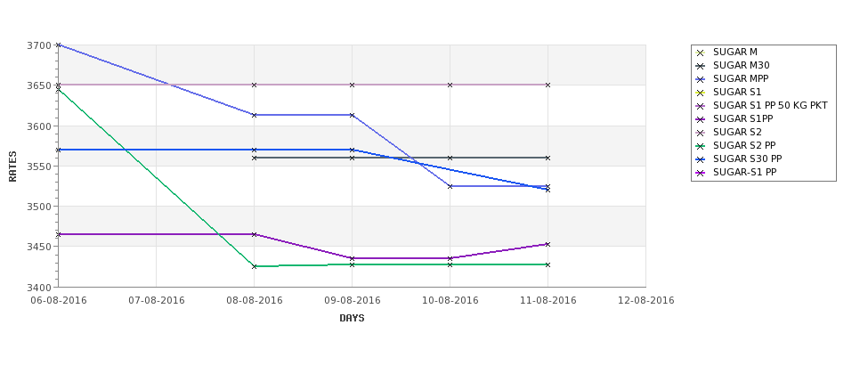868x382 pixels.
Task: Click the SUGAR S30 PP legend marker icon
Action: 700,159
